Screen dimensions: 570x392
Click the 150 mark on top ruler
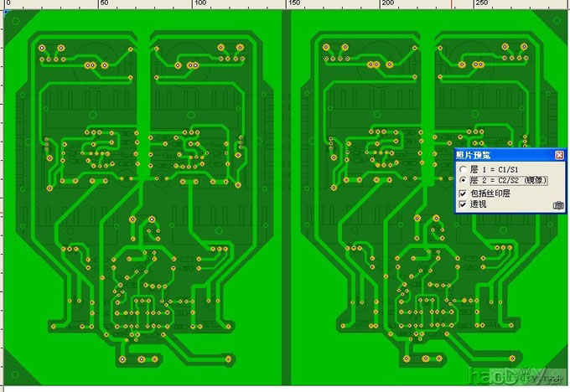(295, 4)
